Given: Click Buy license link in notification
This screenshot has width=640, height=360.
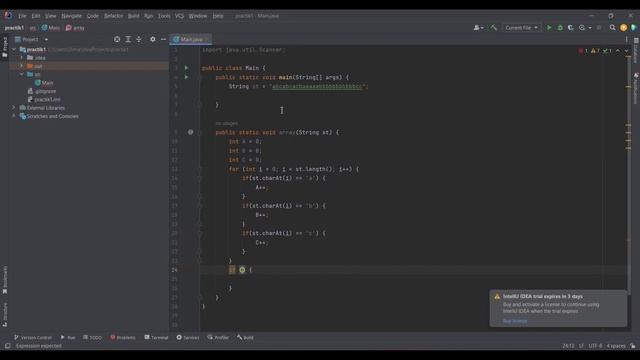Looking at the screenshot, I should coord(515,321).
